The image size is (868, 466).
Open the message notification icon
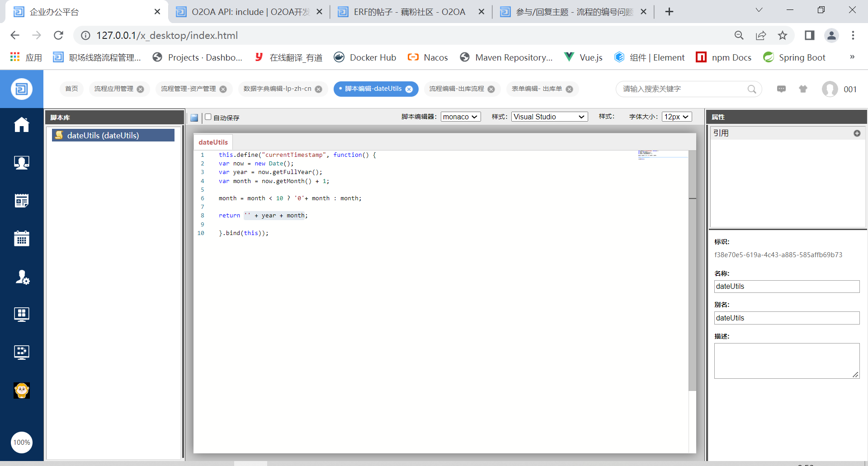point(781,89)
